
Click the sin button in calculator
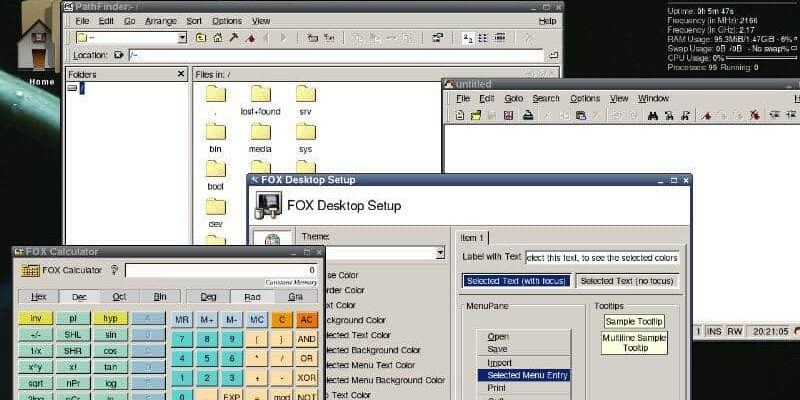pos(110,335)
